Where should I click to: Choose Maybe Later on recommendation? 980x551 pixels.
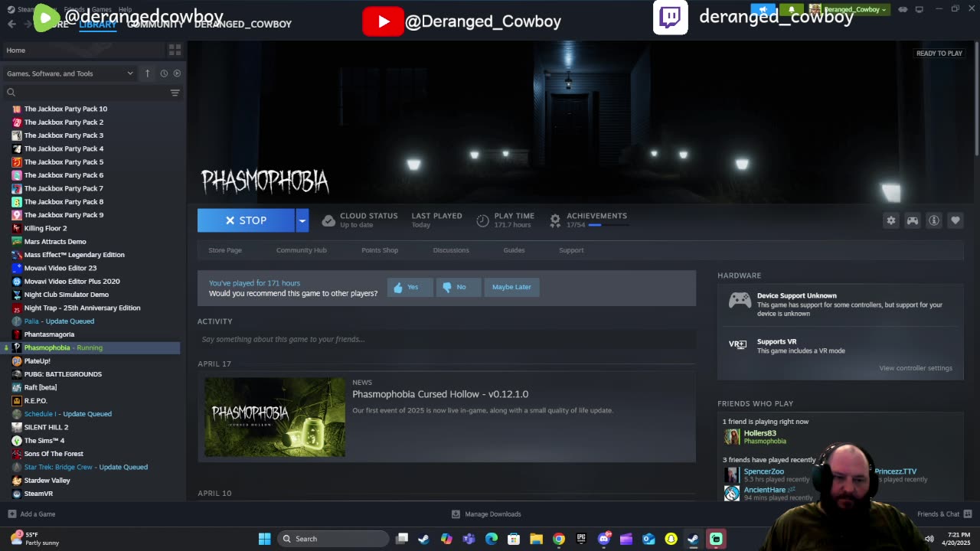pyautogui.click(x=511, y=287)
